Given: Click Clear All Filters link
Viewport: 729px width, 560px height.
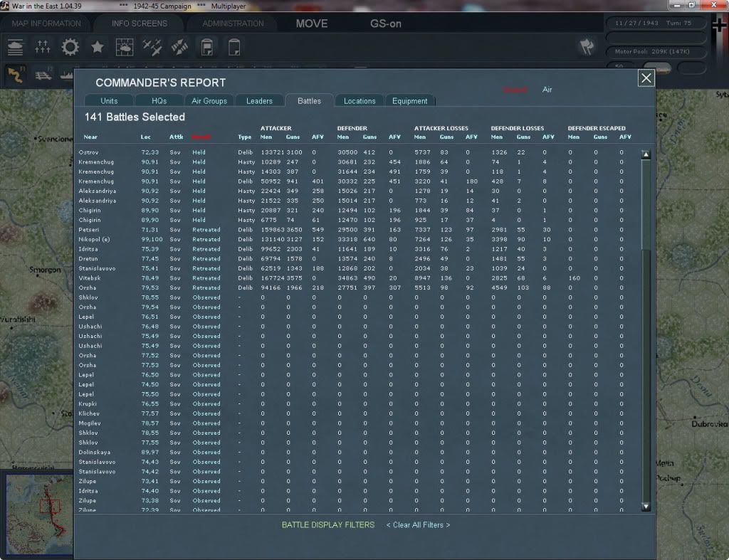Looking at the screenshot, I should (x=418, y=524).
